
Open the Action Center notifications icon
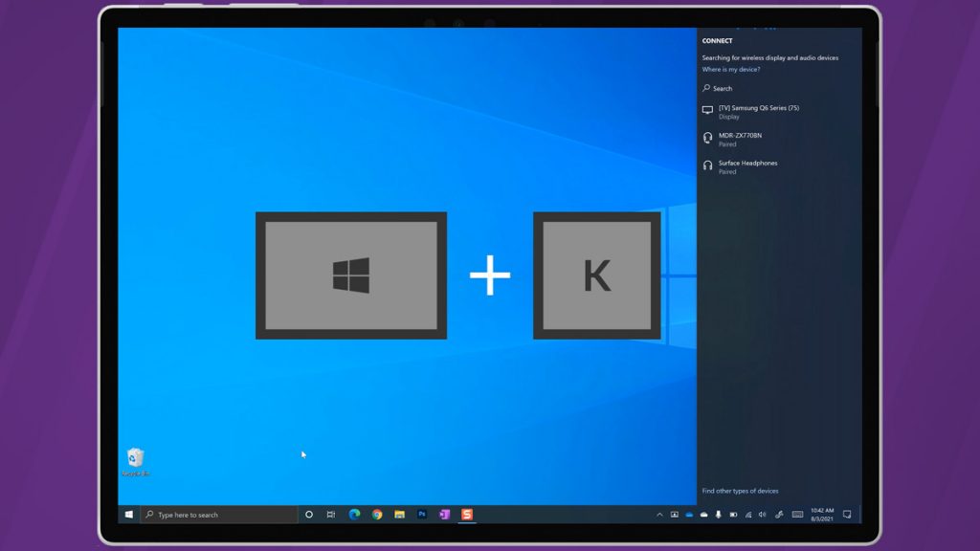point(847,515)
